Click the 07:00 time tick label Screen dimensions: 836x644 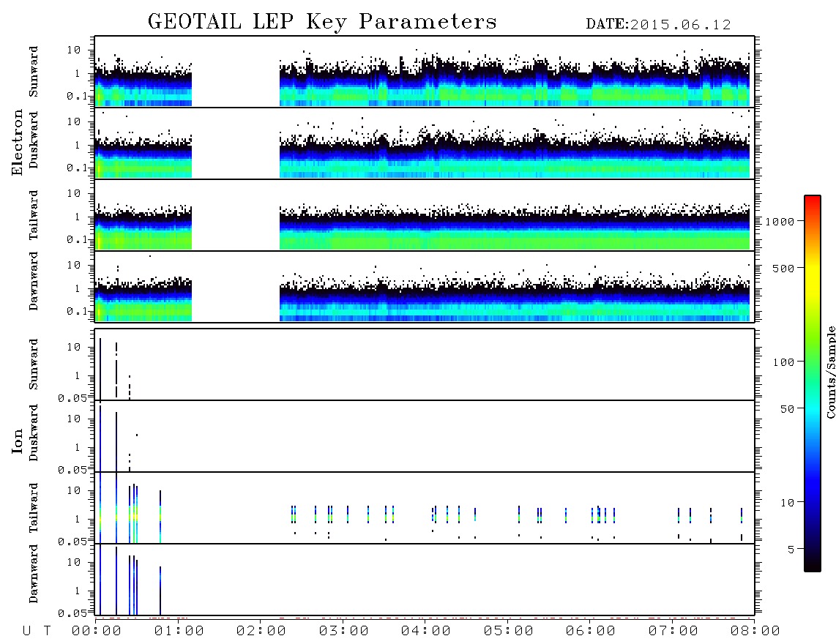coord(673,632)
